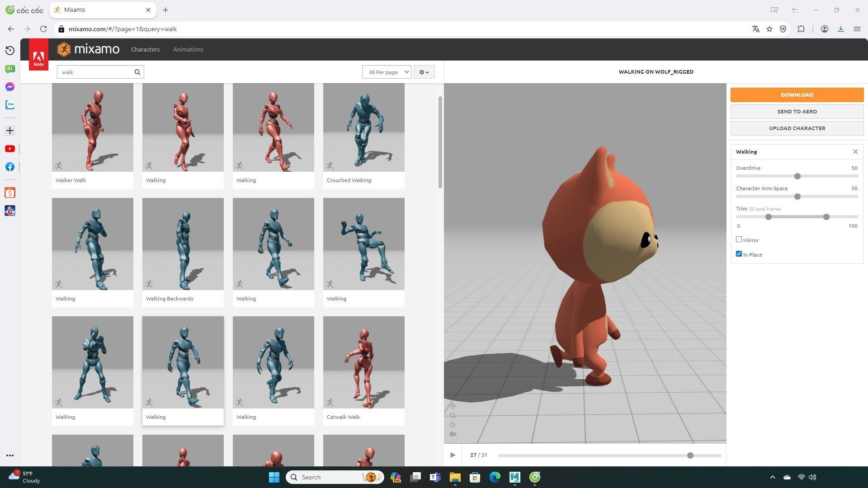Open AI assistant in browser sidebar
The image size is (868, 488).
click(10, 69)
